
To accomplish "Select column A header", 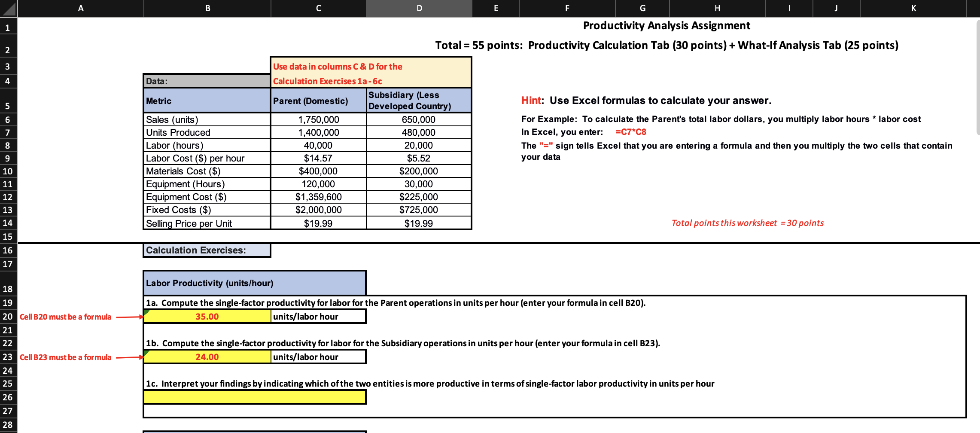I will pyautogui.click(x=80, y=8).
